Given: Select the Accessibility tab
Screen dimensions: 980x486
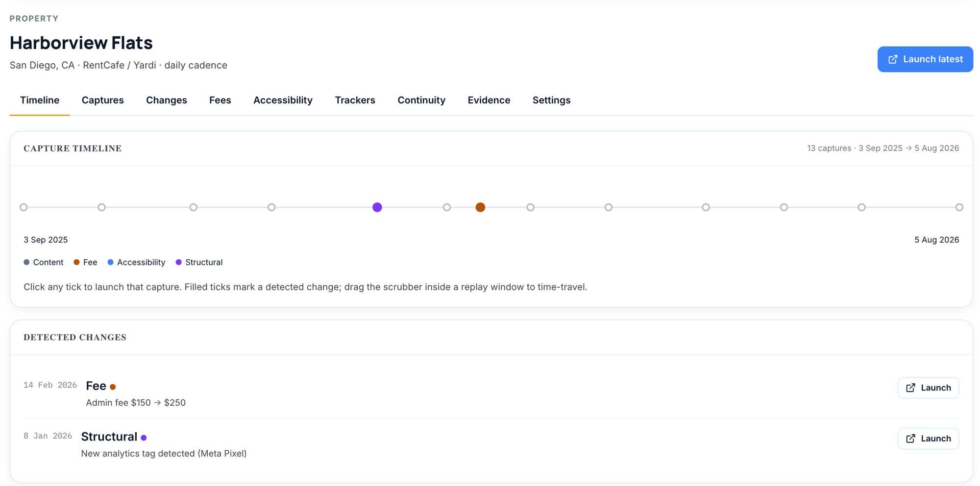Looking at the screenshot, I should (283, 100).
